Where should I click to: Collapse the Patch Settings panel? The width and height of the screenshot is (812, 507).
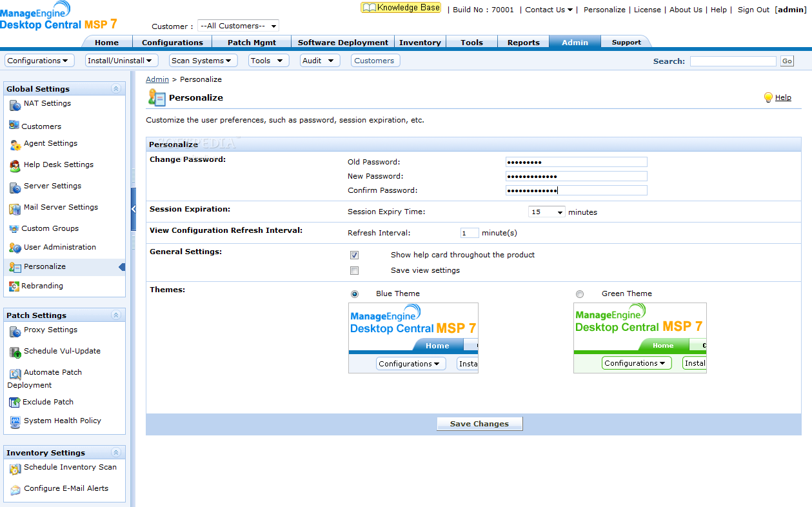(x=116, y=315)
